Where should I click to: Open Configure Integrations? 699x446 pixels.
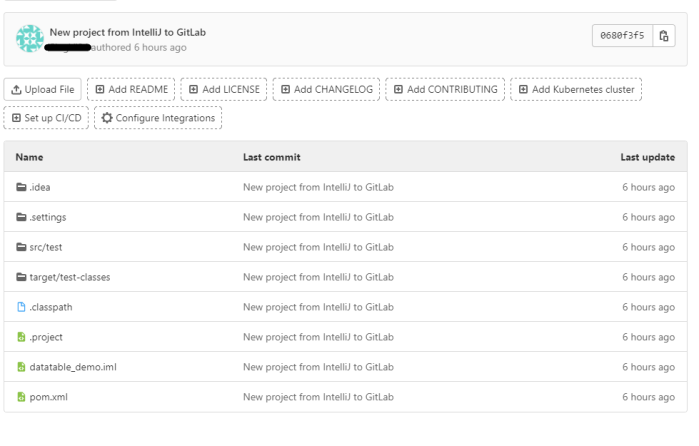(x=158, y=118)
